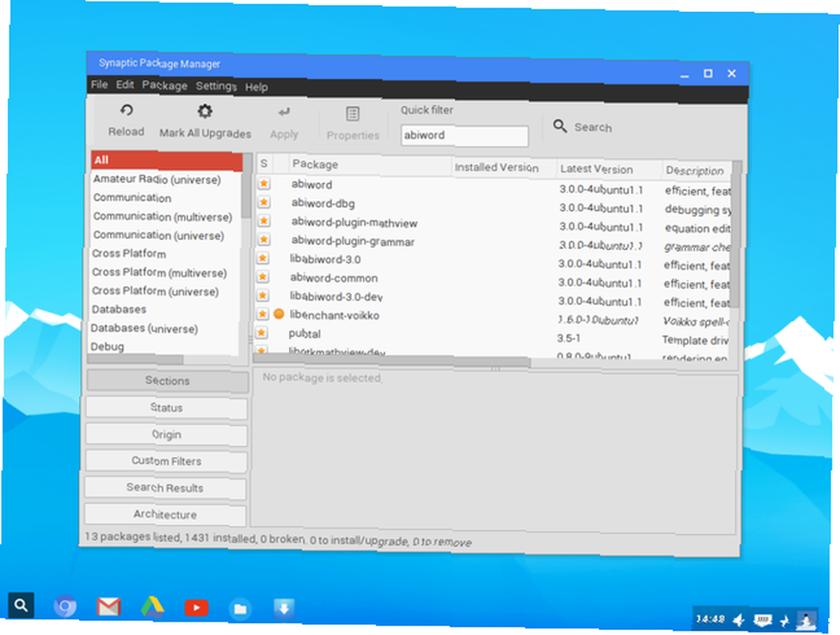840x635 pixels.
Task: Click the "equation edit" description cell
Action: click(697, 228)
